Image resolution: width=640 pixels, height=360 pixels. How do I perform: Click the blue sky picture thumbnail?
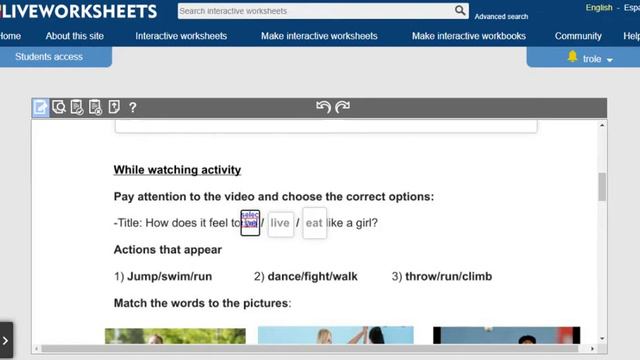(x=336, y=335)
